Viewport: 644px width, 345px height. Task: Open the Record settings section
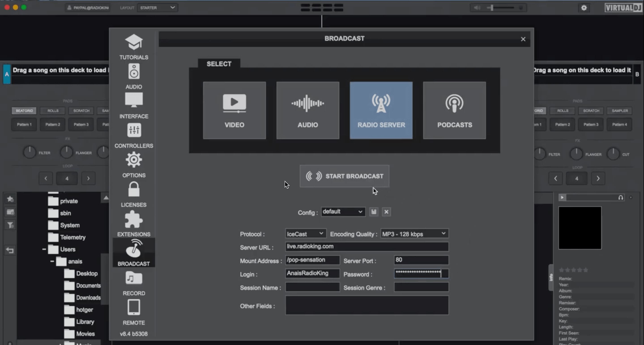pyautogui.click(x=134, y=283)
